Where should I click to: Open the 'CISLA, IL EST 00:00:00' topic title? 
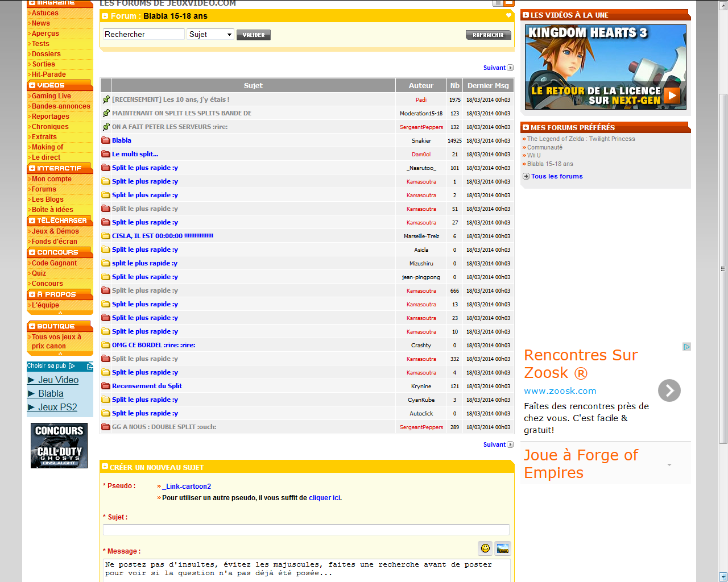point(163,236)
